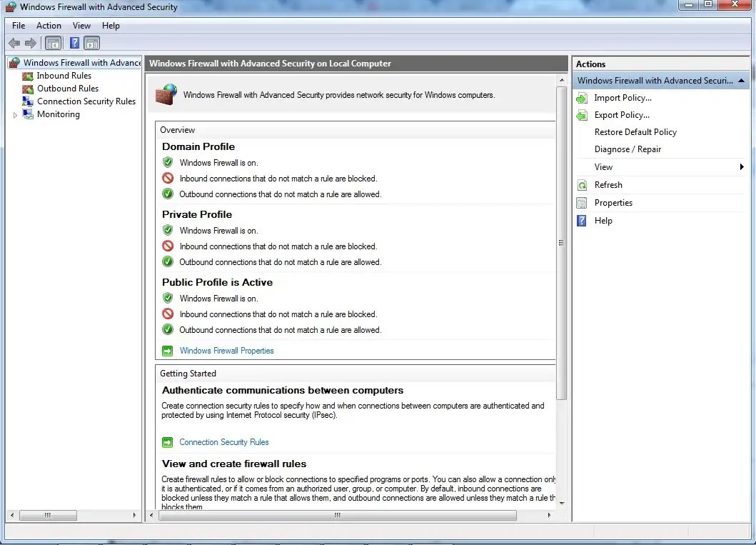Click the Back arrow toolbar icon
Viewport: 756px width, 545px height.
14,43
